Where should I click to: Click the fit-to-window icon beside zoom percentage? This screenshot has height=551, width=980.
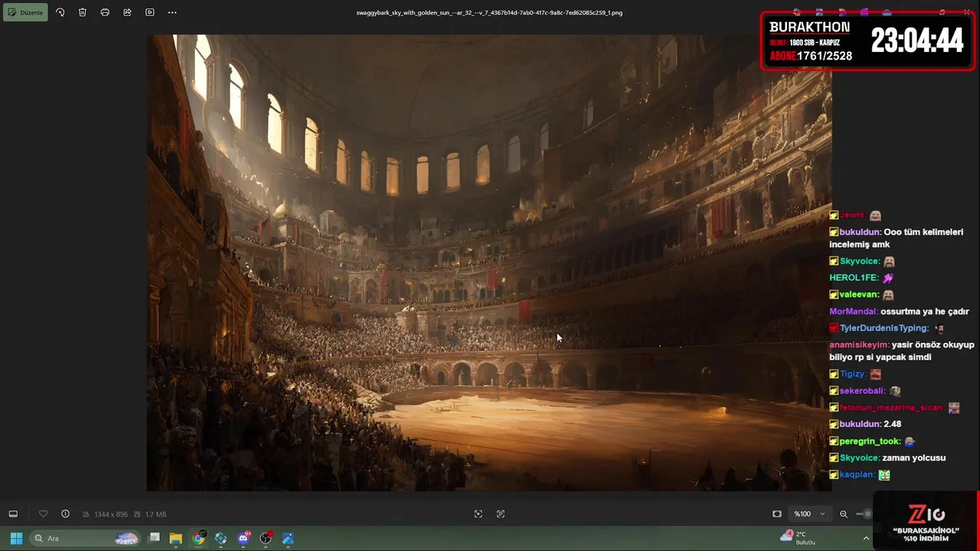click(777, 514)
